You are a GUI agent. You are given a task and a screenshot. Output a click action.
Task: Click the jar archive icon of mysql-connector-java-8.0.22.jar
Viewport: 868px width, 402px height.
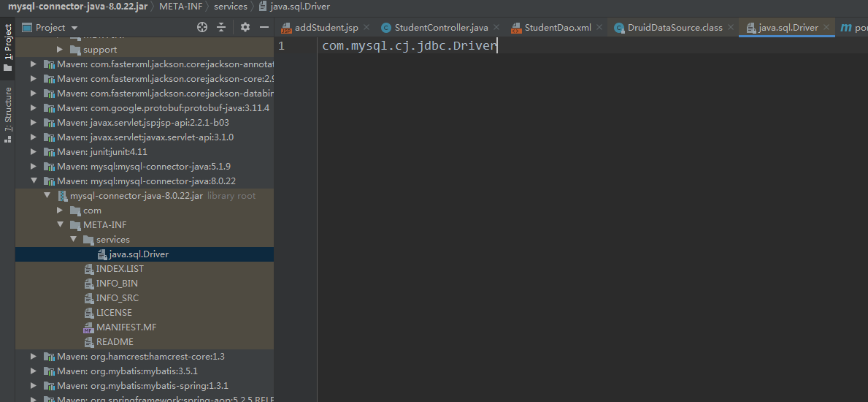tap(63, 196)
